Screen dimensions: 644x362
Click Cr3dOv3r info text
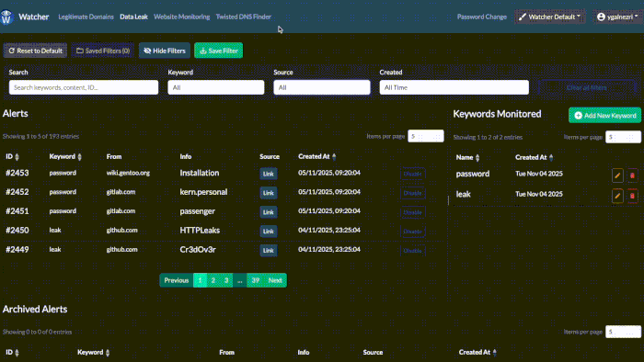tap(198, 250)
